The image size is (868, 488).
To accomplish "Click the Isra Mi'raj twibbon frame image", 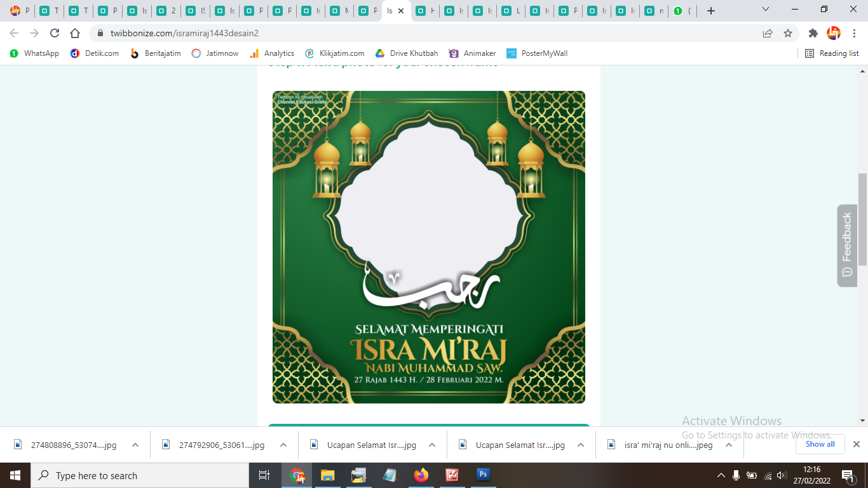I will tap(429, 247).
